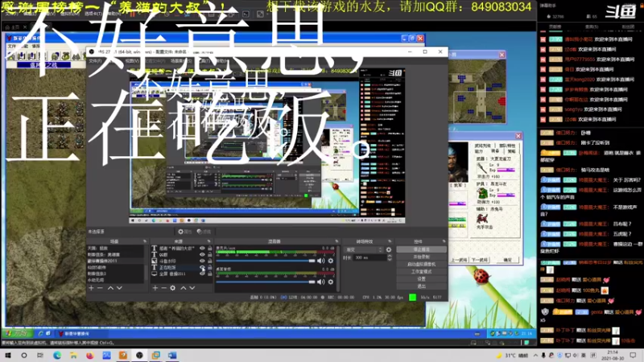Click the red horse accessory icon in equipment dialog
644x362 pixels.
click(x=481, y=218)
